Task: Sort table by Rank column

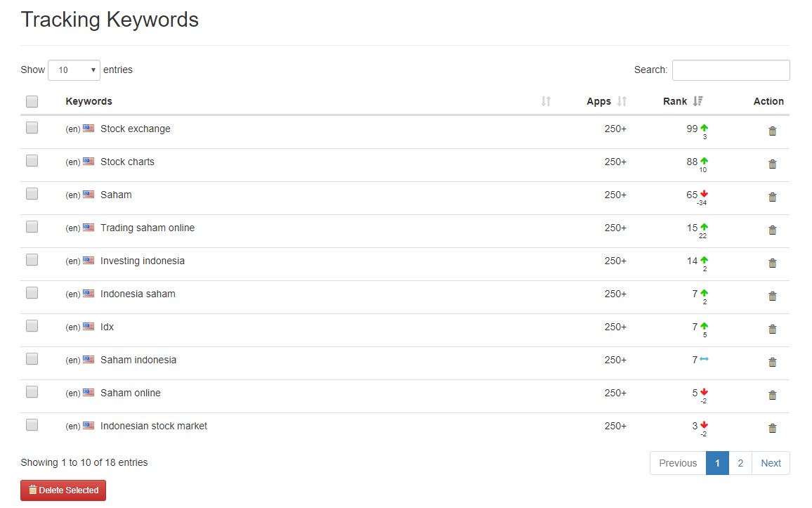Action: [x=698, y=101]
